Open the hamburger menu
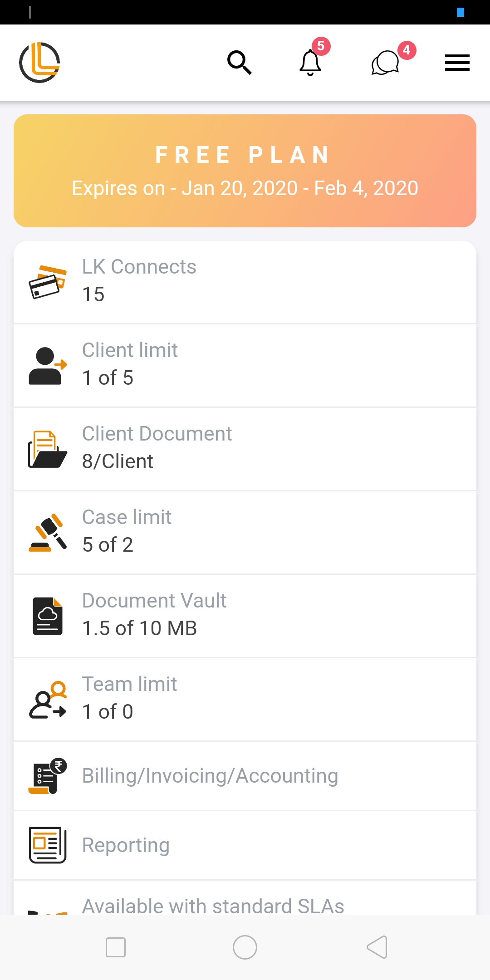This screenshot has width=490, height=980. click(x=457, y=63)
